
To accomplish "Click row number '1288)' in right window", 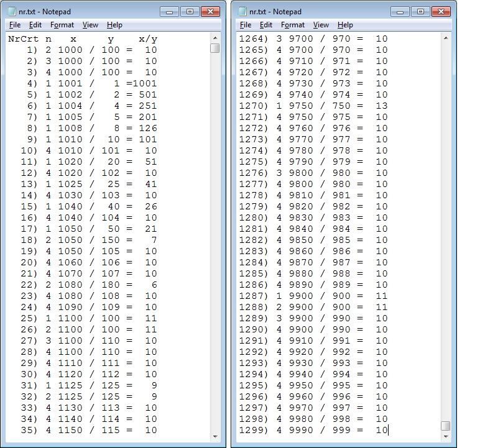I will pos(254,307).
